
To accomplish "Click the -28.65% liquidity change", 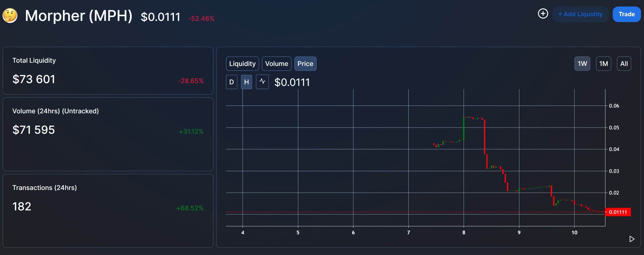I will [191, 81].
